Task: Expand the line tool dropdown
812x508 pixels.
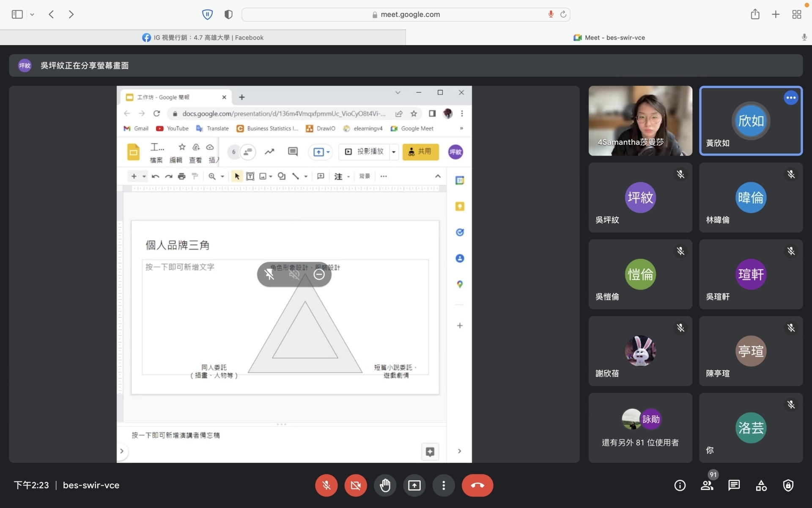Action: (x=306, y=176)
